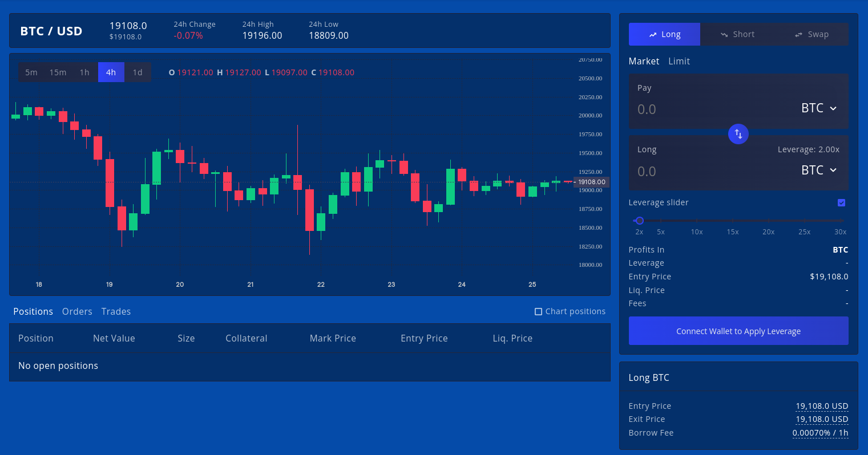Click the Short tab trend-down icon

point(724,35)
